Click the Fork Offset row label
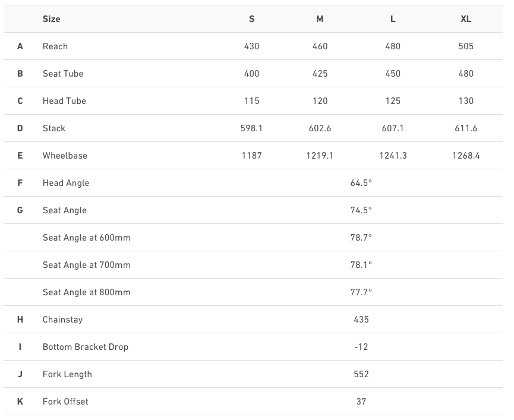The image size is (514, 420). point(65,402)
